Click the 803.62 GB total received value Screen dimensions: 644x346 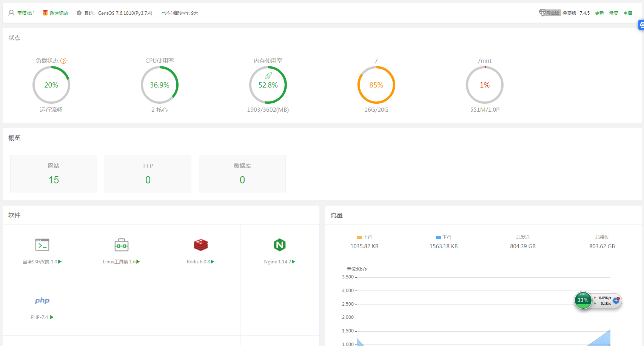pyautogui.click(x=602, y=246)
